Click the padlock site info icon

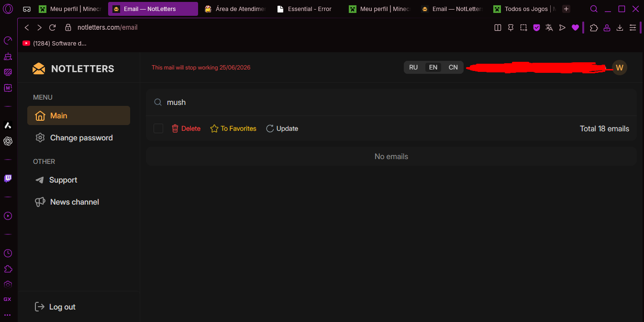pos(68,28)
